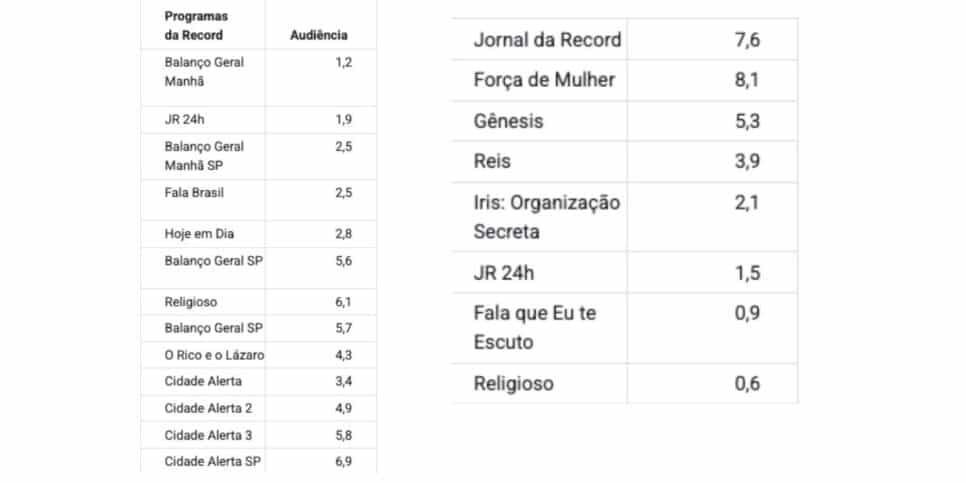Select the audience value 7,6
Image resolution: width=966 pixels, height=483 pixels.
pos(746,40)
